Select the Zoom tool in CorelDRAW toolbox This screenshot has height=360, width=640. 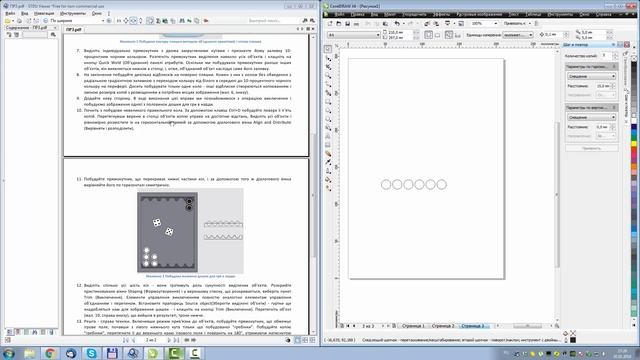(328, 76)
